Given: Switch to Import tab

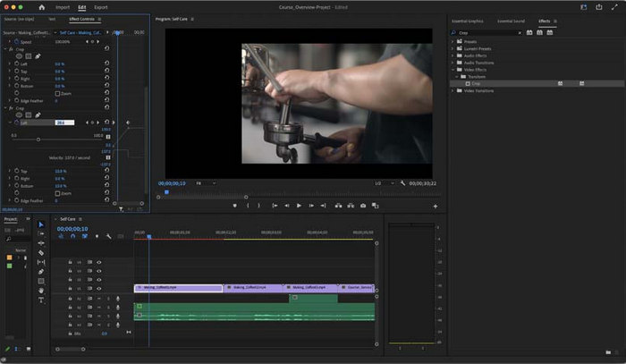Looking at the screenshot, I should click(63, 7).
